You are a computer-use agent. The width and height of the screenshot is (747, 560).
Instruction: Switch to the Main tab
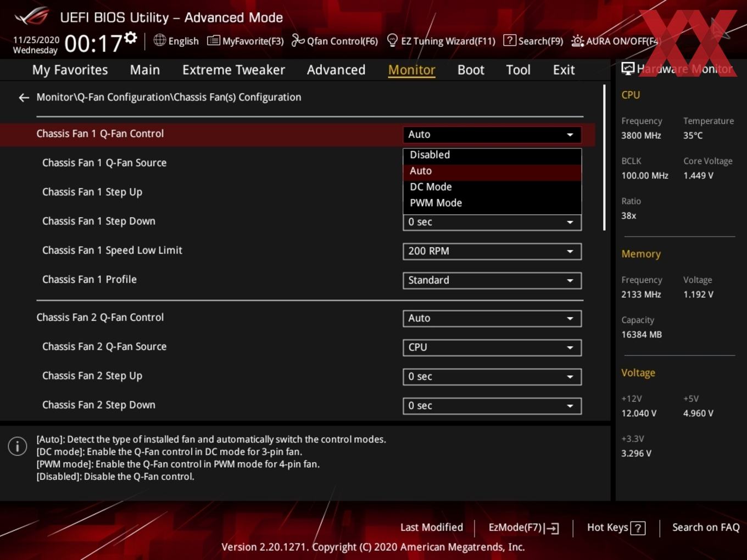click(x=145, y=70)
